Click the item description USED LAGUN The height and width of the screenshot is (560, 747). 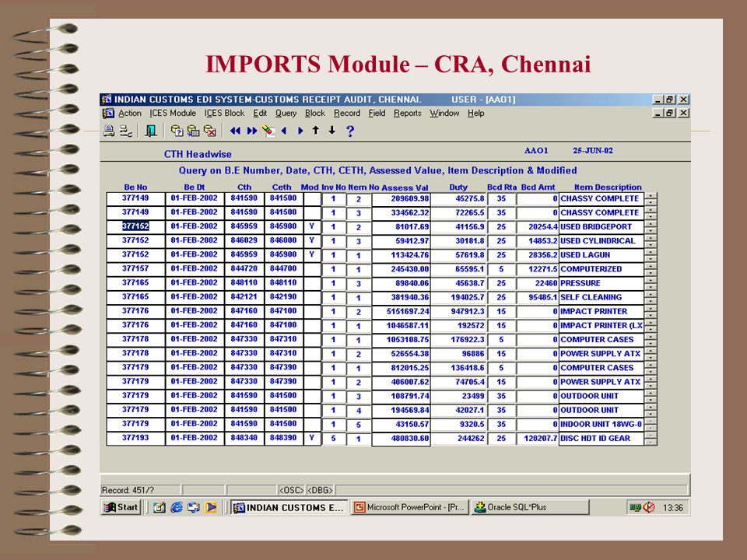coord(601,255)
